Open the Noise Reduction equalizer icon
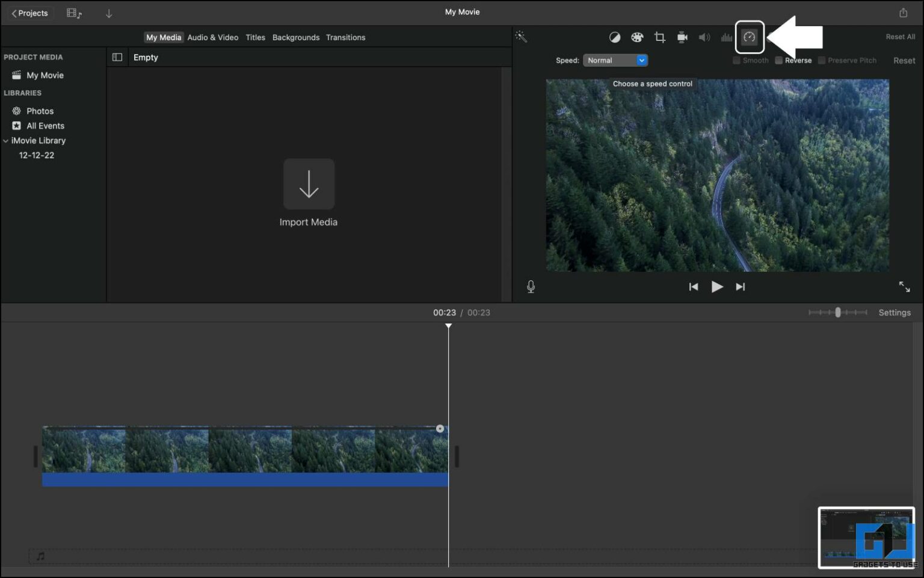Viewport: 924px width, 578px height. coord(726,37)
